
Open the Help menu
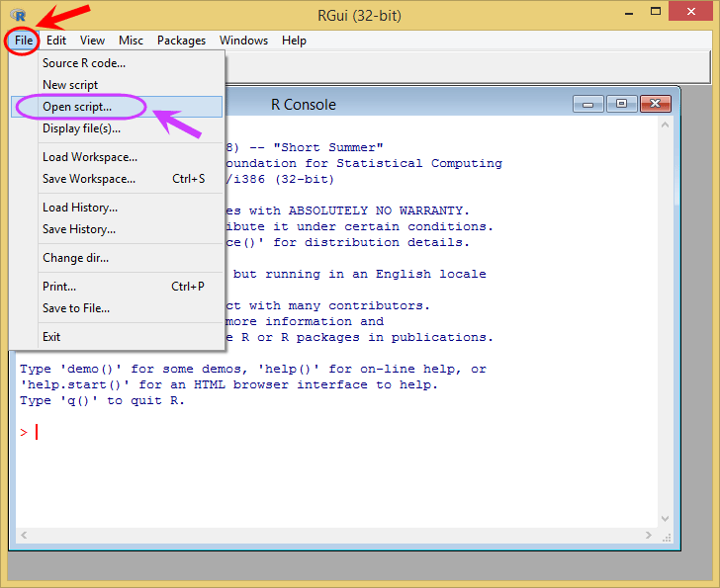[x=294, y=41]
